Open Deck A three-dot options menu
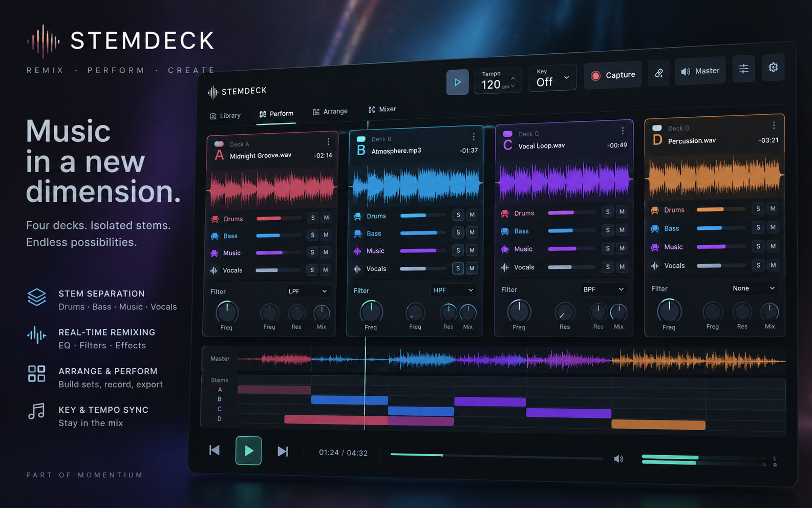This screenshot has height=508, width=812. pyautogui.click(x=328, y=142)
